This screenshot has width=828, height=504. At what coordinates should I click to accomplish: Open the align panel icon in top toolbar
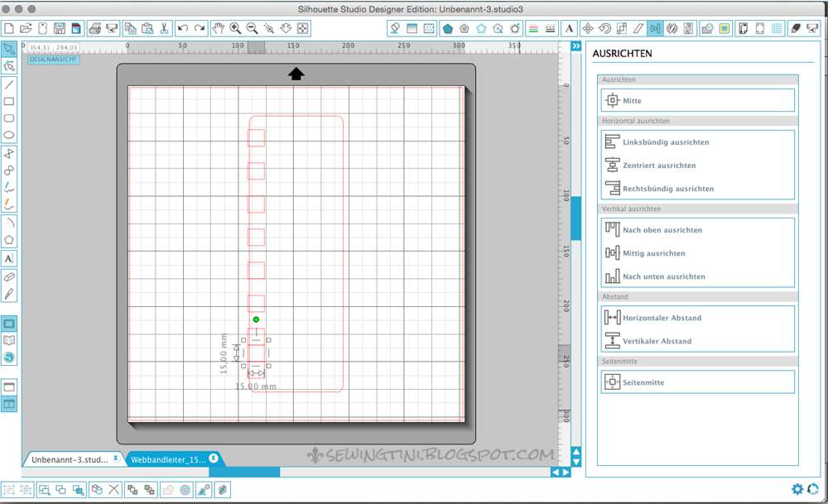pyautogui.click(x=655, y=28)
